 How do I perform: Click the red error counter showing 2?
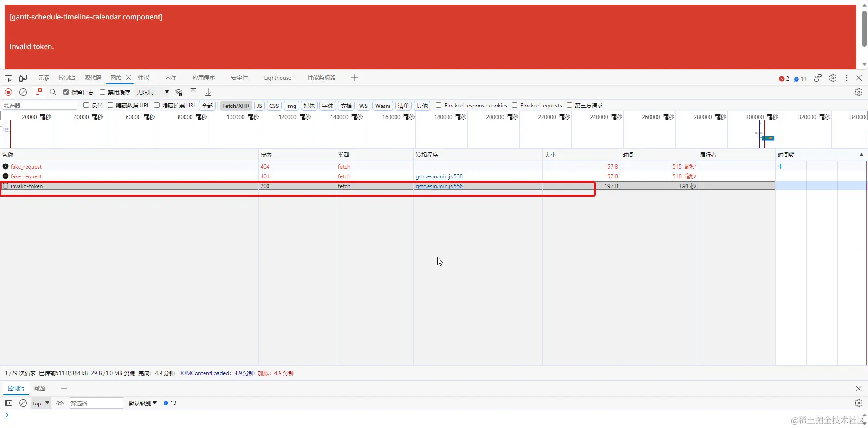pos(784,79)
